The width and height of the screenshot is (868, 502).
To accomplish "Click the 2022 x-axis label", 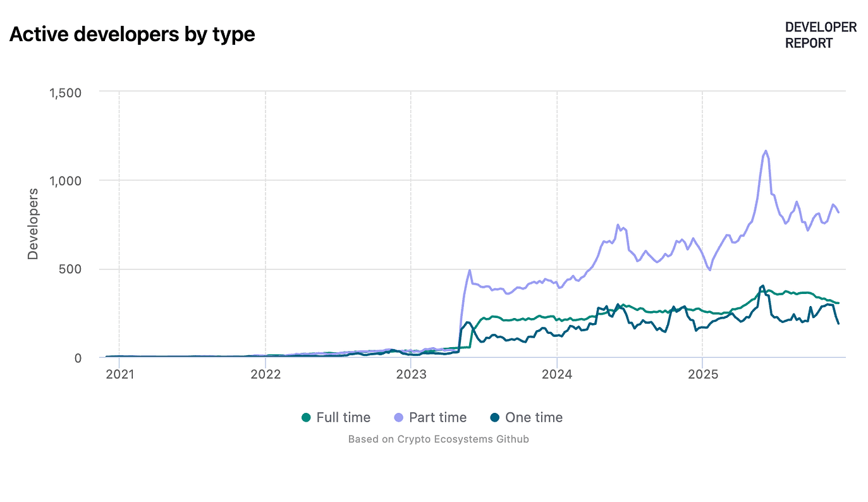I will (x=266, y=374).
